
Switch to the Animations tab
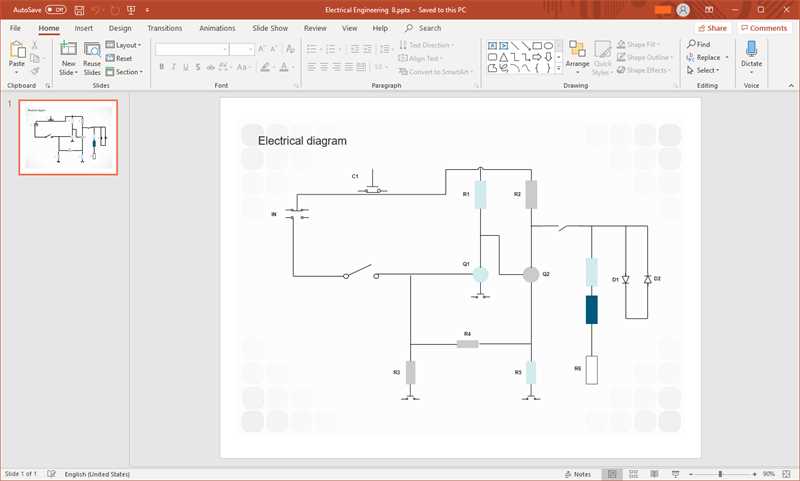click(217, 28)
